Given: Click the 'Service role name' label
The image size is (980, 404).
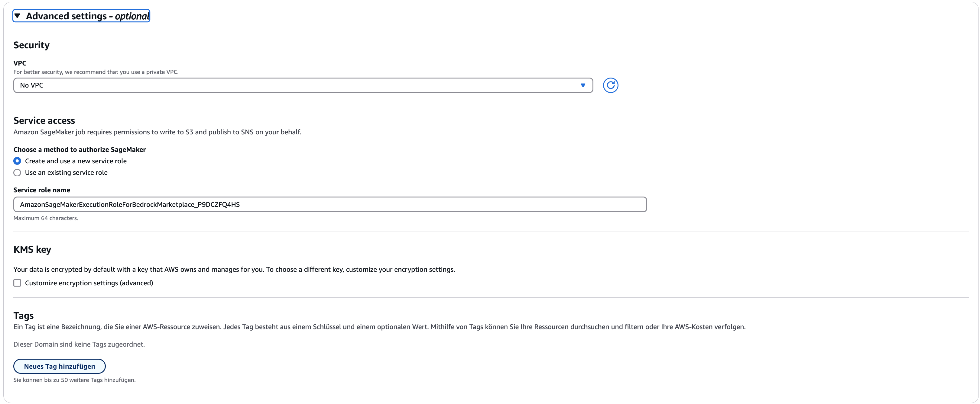Looking at the screenshot, I should click(x=42, y=190).
